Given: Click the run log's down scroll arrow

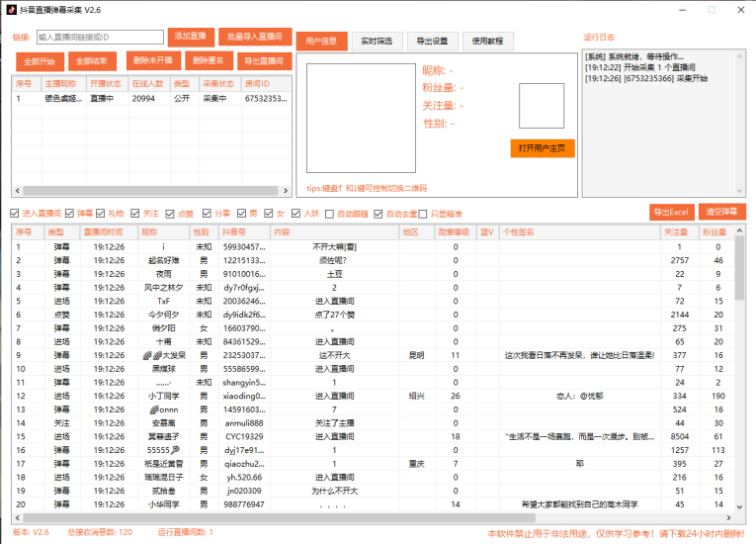Looking at the screenshot, I should tap(739, 191).
